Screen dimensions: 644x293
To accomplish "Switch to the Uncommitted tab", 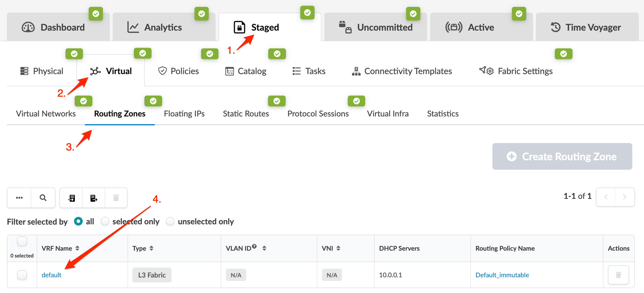I will (x=375, y=27).
